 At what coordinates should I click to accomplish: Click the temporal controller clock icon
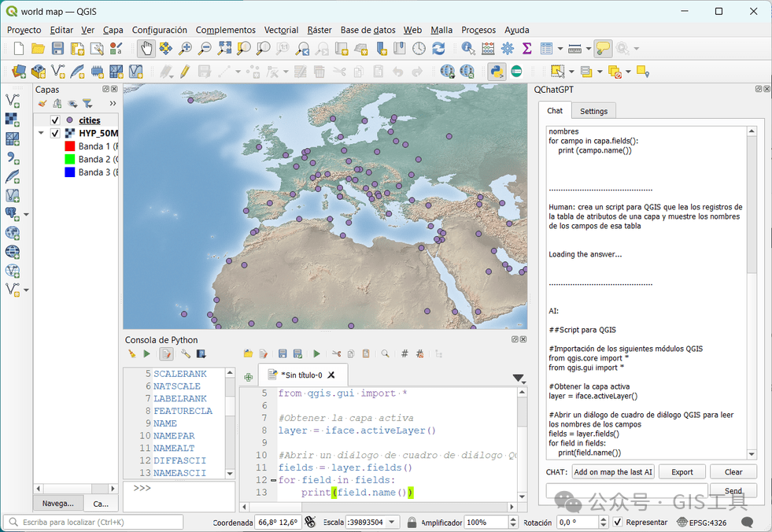click(419, 48)
